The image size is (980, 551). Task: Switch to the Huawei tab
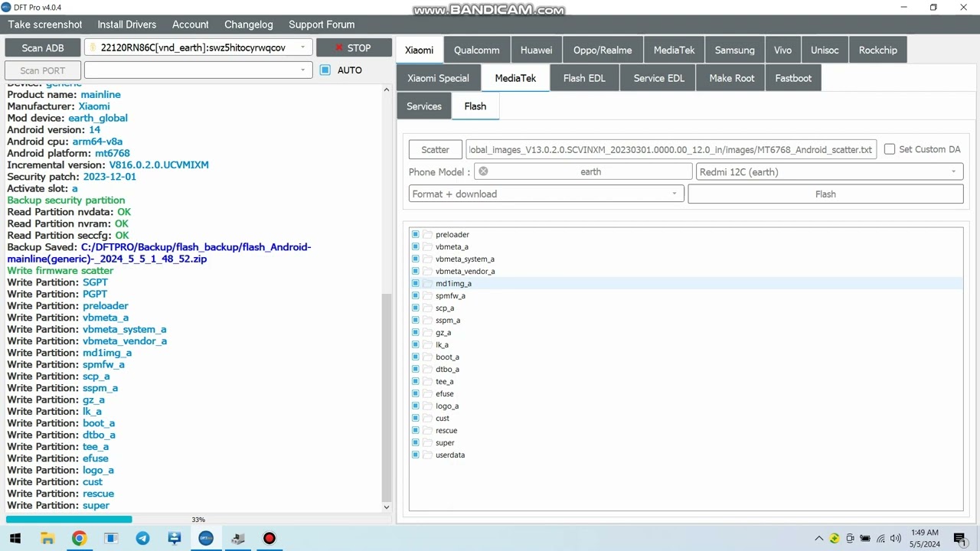(x=536, y=50)
